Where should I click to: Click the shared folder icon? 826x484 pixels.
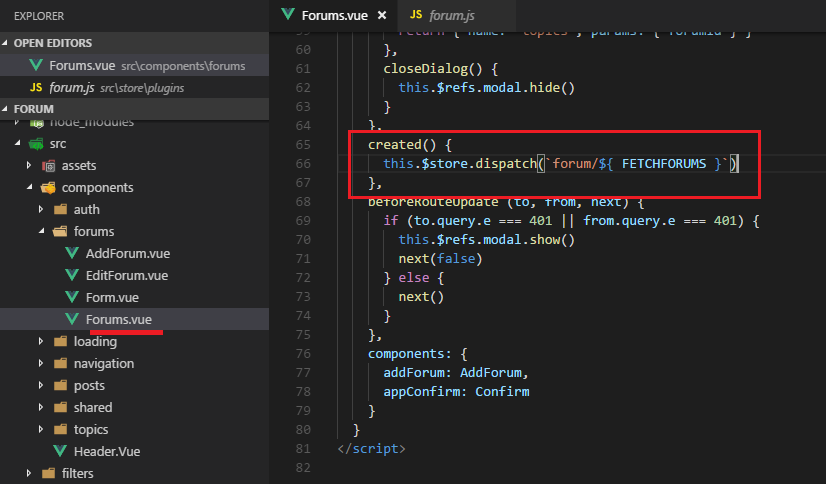point(61,407)
